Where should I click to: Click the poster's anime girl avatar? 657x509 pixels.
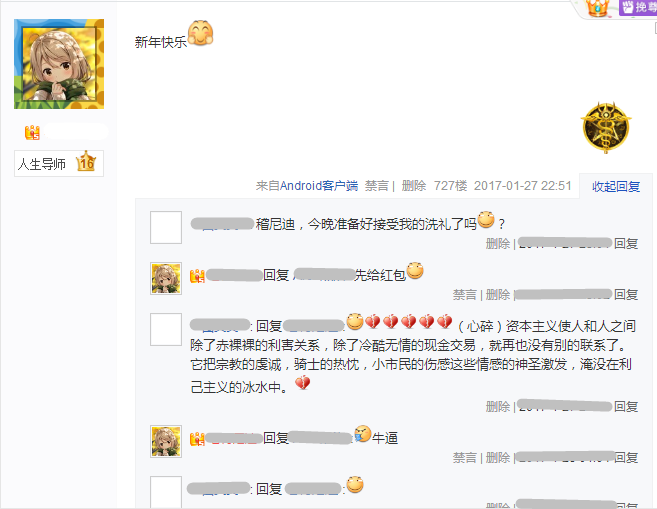pos(59,64)
